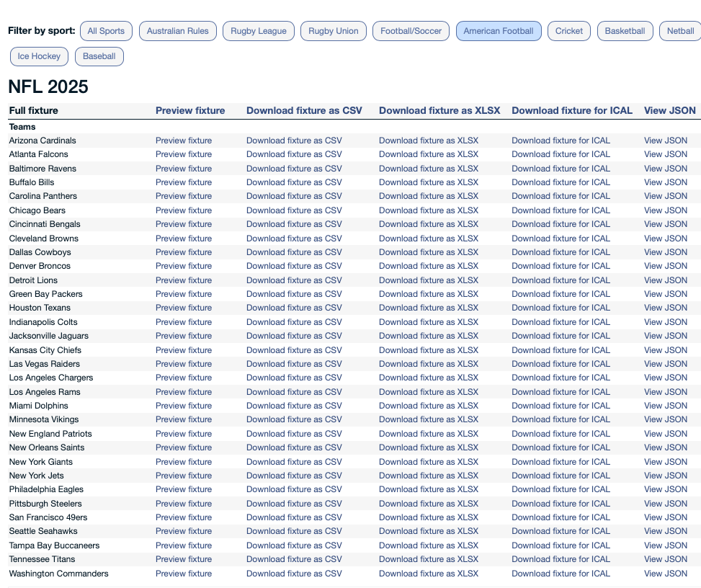701x588 pixels.
Task: Download Baltimore Ravens fixture as XLSX
Action: (x=429, y=169)
